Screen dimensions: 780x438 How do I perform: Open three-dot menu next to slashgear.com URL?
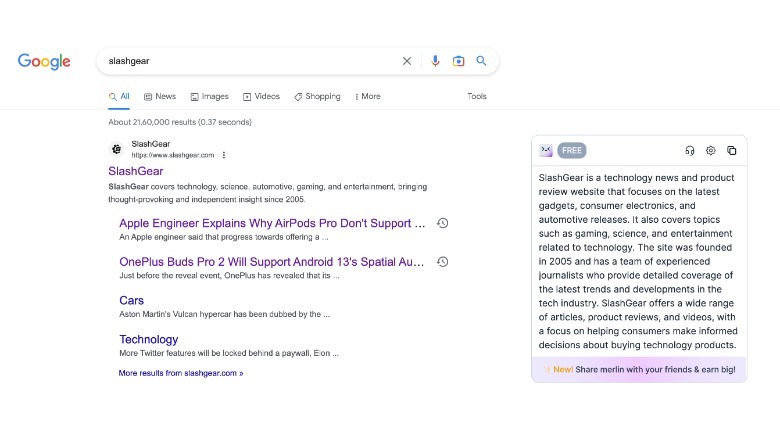tap(224, 155)
